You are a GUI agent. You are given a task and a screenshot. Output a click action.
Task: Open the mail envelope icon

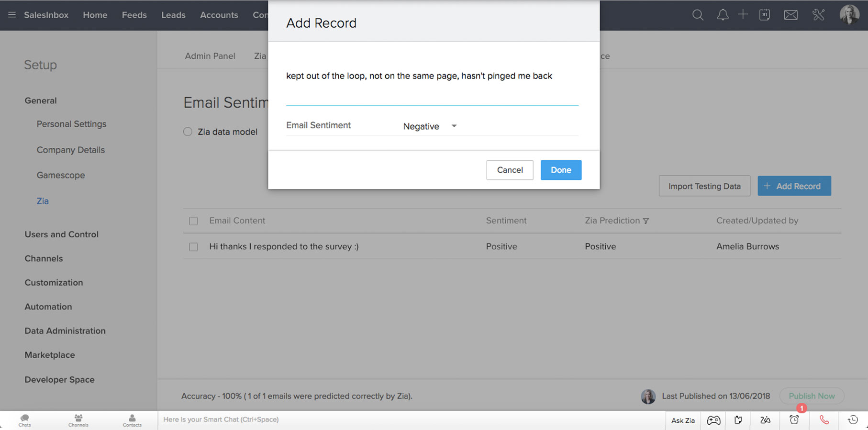click(790, 15)
